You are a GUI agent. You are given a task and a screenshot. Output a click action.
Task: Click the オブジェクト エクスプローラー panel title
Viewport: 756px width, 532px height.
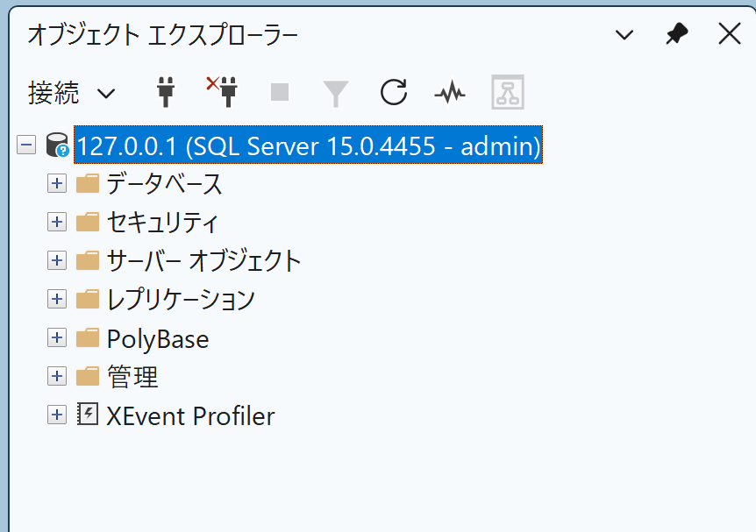(162, 35)
